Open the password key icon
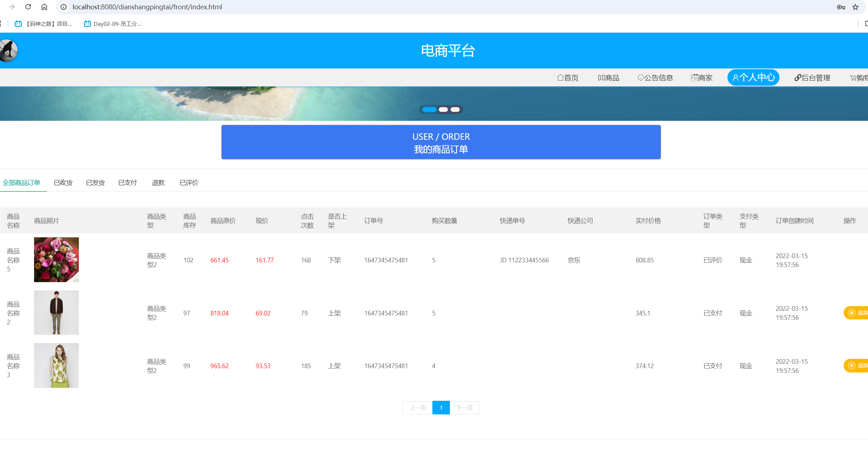This screenshot has height=461, width=868. [841, 7]
